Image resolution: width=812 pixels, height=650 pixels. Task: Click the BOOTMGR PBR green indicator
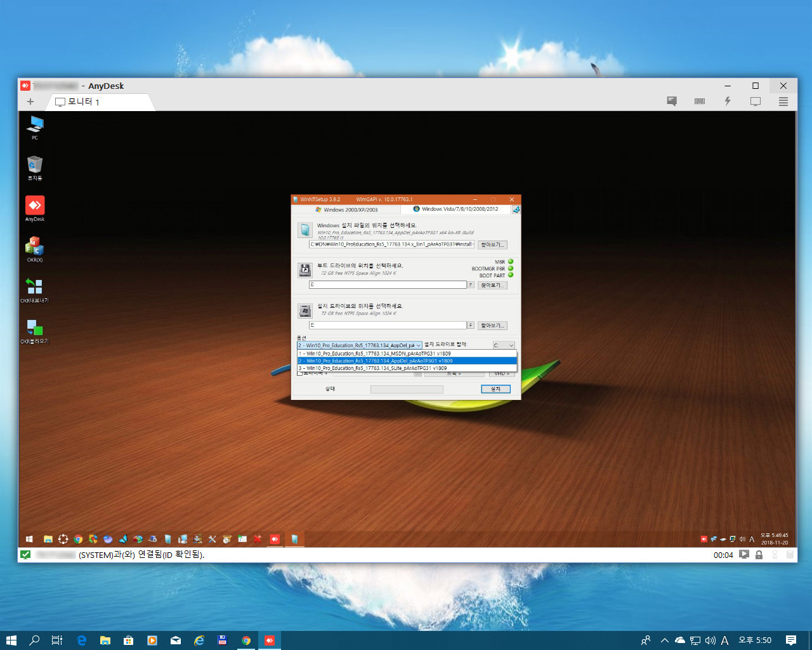click(511, 269)
